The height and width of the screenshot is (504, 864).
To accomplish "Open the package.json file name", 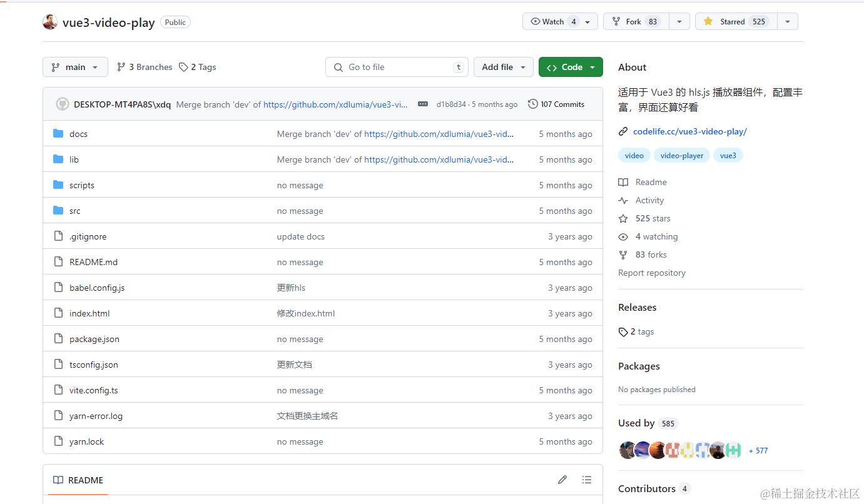I will click(94, 339).
